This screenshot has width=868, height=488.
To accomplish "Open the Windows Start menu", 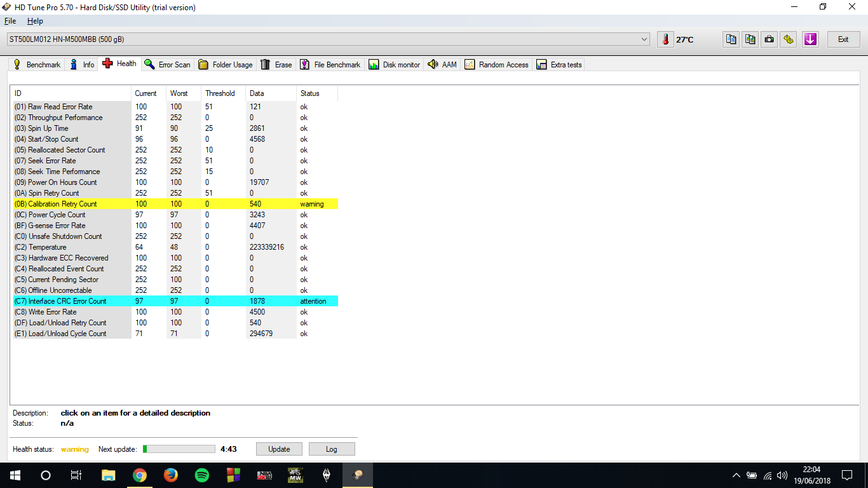I will (15, 475).
